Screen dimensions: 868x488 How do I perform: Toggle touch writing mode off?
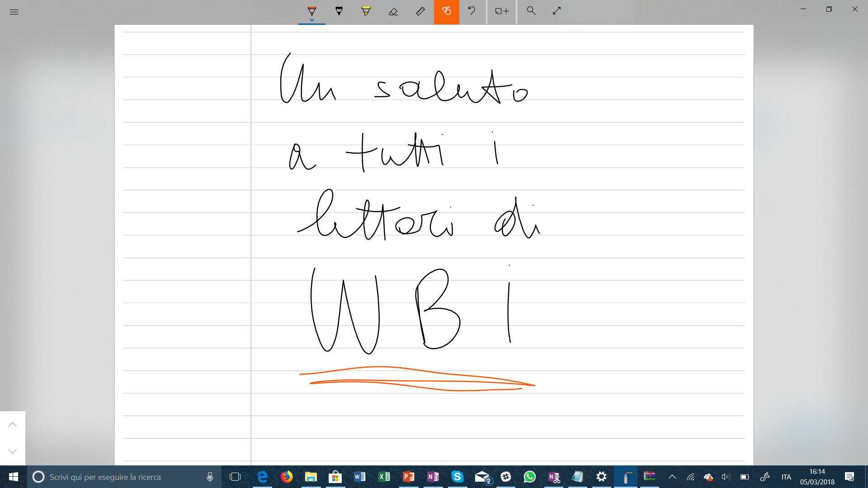(447, 12)
